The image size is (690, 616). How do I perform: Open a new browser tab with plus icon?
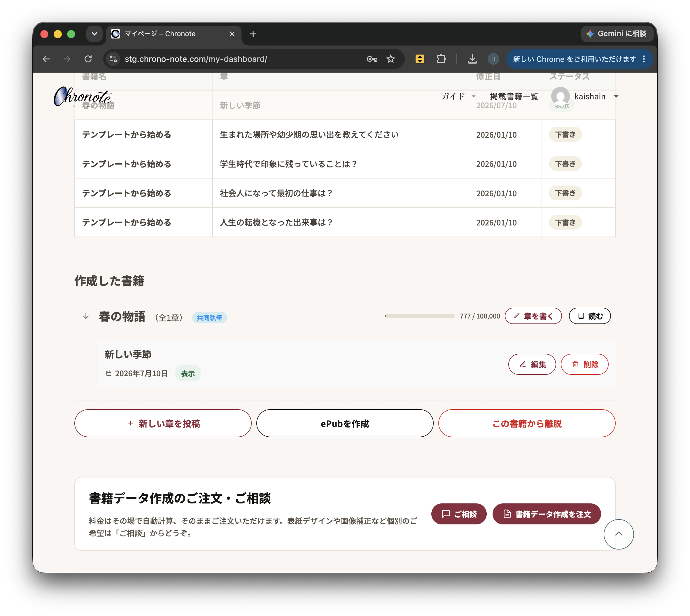click(x=253, y=34)
